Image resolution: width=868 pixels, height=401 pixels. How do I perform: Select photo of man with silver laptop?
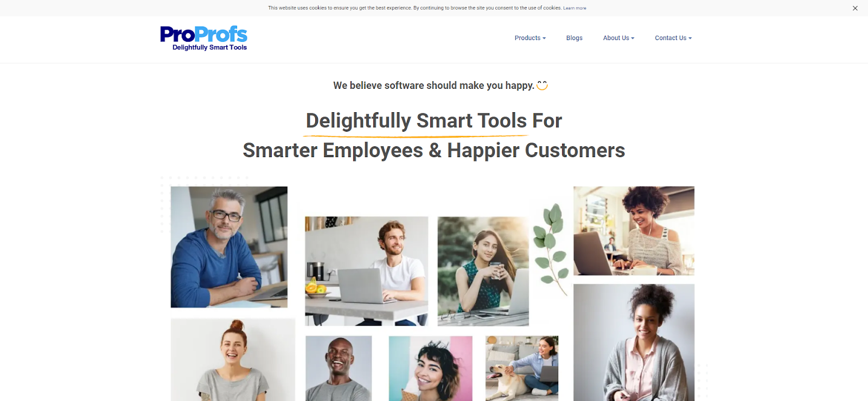coord(366,271)
